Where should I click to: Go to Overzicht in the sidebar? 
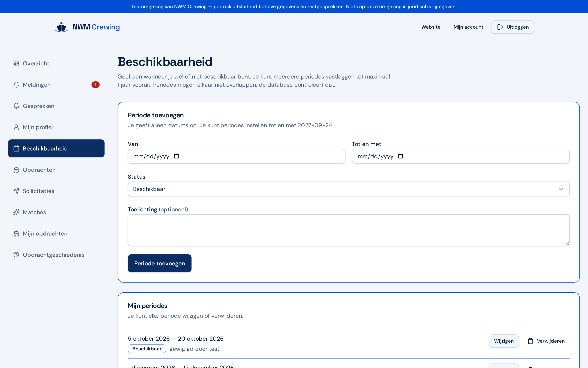pos(56,64)
